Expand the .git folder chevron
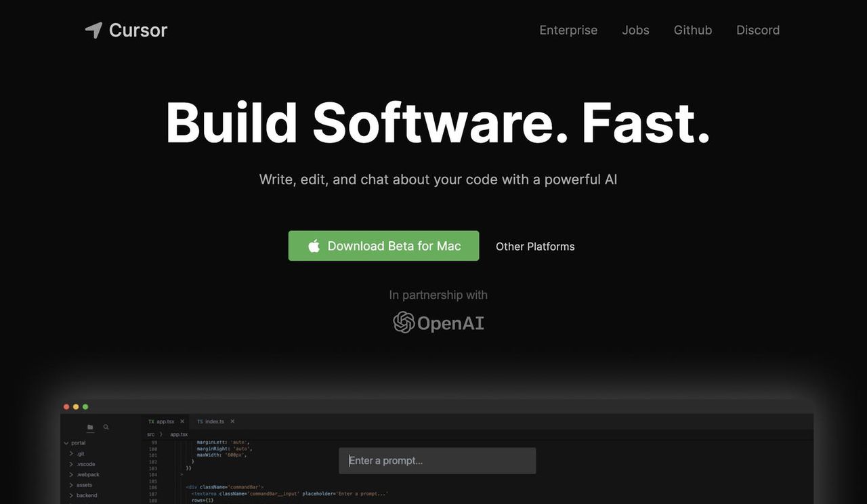 tap(71, 454)
